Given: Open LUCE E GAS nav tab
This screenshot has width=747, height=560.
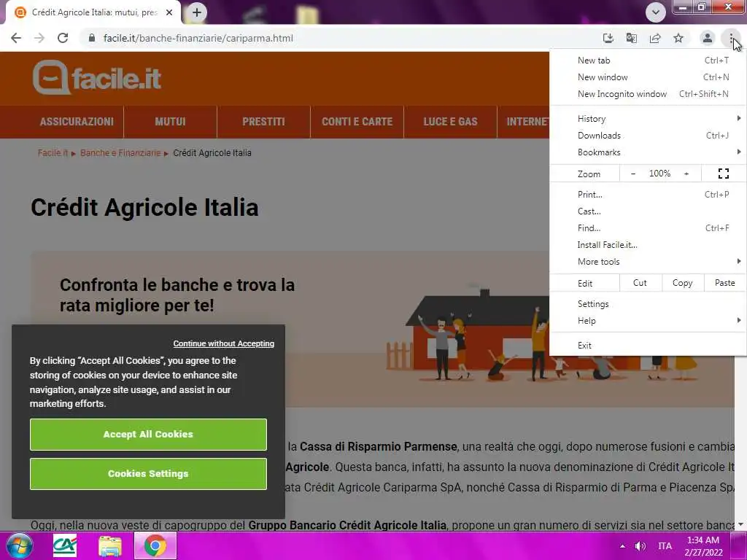Looking at the screenshot, I should pyautogui.click(x=450, y=122).
